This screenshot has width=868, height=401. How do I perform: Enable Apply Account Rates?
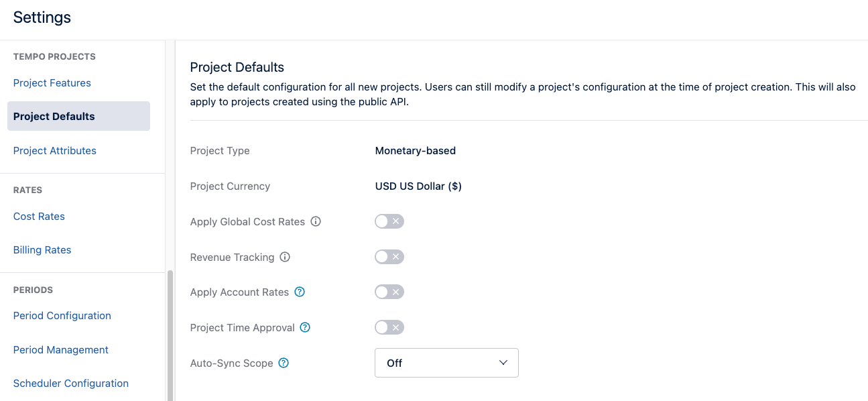[x=389, y=292]
